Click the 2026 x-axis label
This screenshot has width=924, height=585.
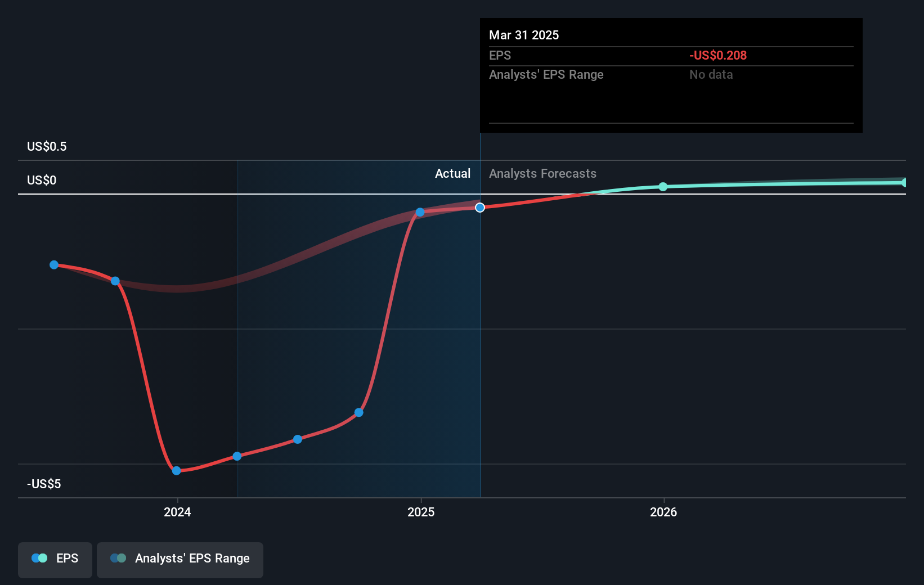click(x=663, y=512)
